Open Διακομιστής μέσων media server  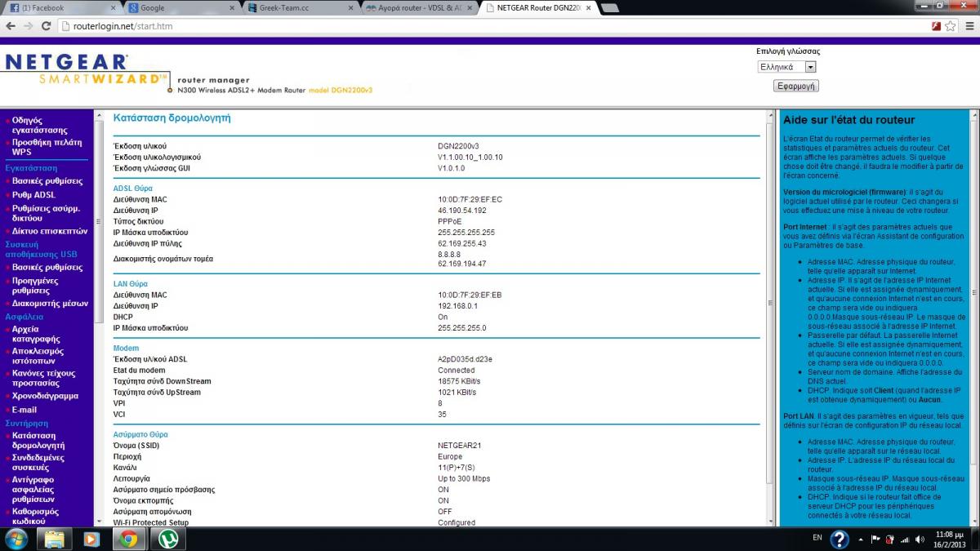click(50, 303)
